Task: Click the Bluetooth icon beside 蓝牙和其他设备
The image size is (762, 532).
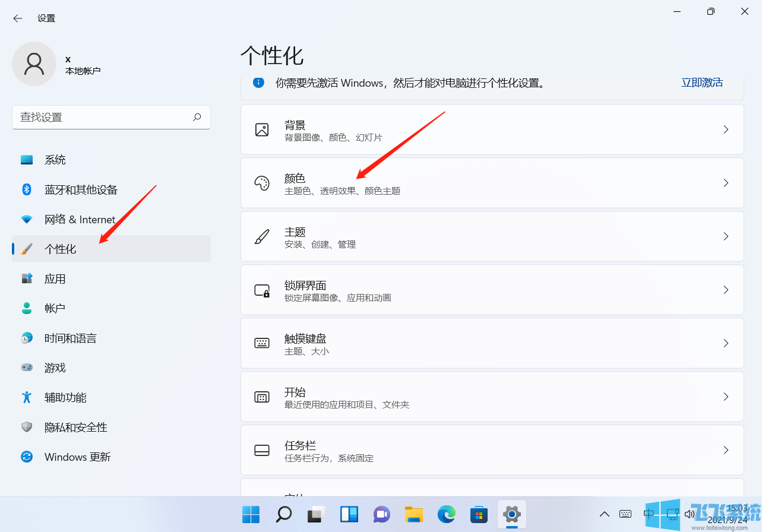Action: click(x=26, y=189)
